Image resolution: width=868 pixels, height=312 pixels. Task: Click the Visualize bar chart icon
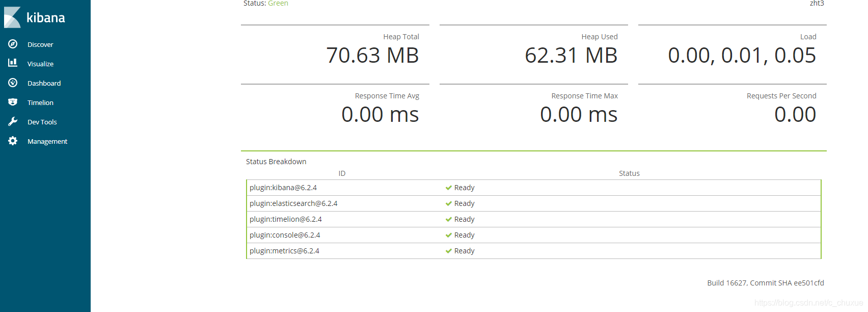(x=13, y=63)
